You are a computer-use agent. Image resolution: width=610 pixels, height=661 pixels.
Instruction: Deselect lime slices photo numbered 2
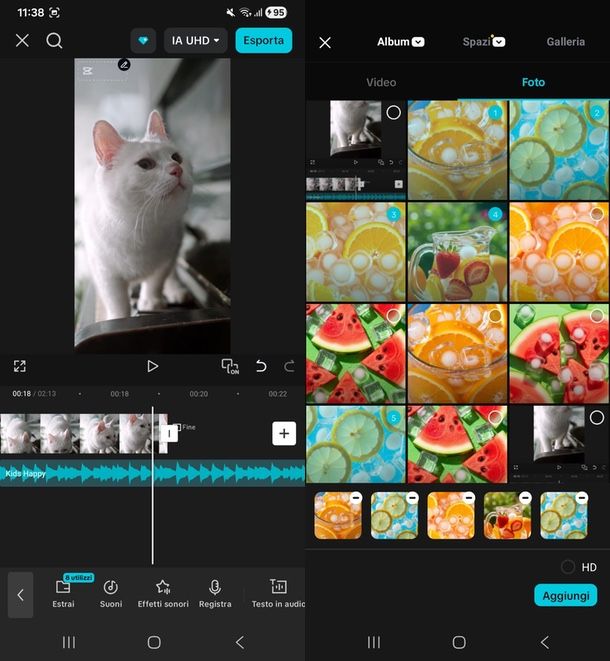coord(597,113)
